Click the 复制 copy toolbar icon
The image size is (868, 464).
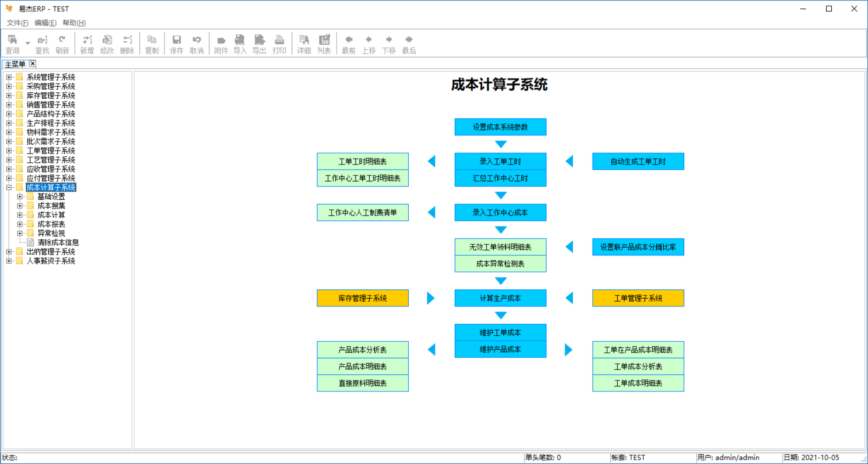click(152, 44)
